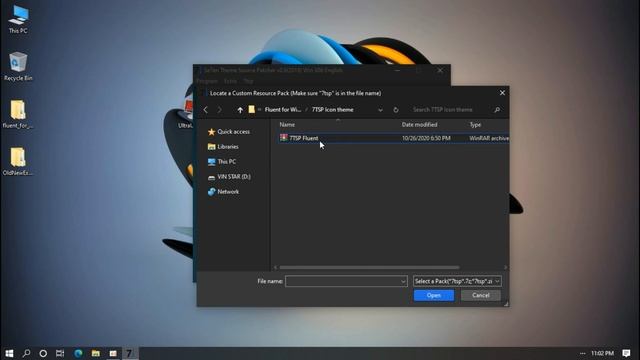Image resolution: width=640 pixels, height=360 pixels.
Task: Click the Open button
Action: coord(434,296)
